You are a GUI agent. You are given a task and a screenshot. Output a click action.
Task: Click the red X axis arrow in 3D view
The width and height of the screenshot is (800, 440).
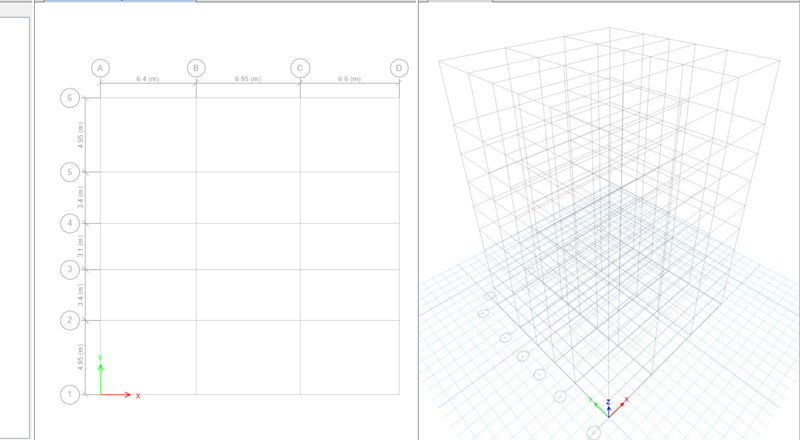pyautogui.click(x=617, y=409)
